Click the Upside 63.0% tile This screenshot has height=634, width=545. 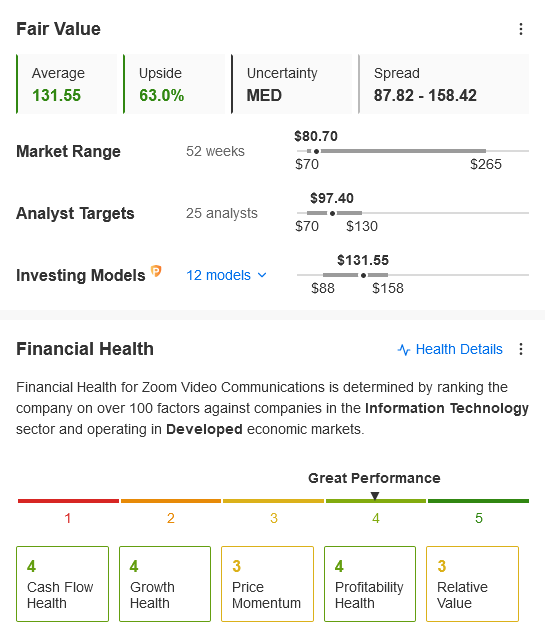click(x=174, y=84)
